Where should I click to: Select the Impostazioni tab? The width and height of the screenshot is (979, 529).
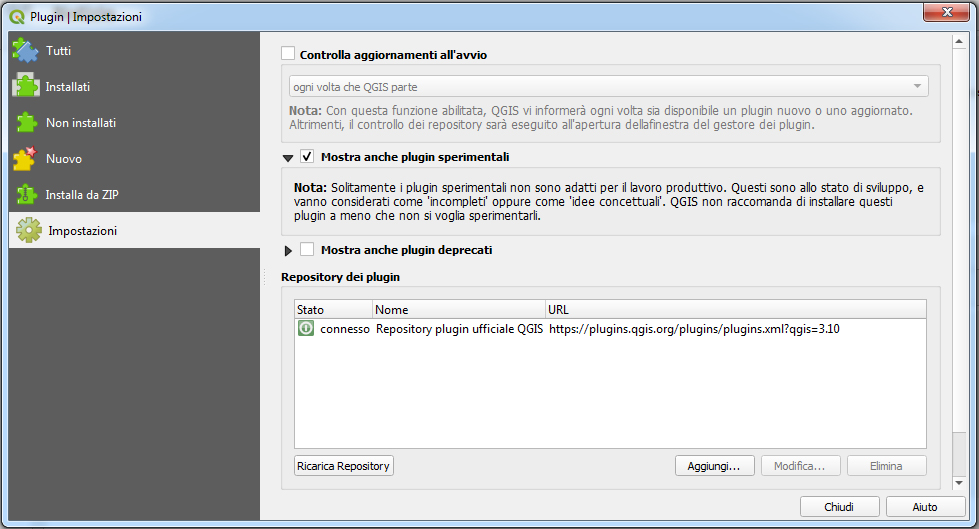tap(134, 230)
